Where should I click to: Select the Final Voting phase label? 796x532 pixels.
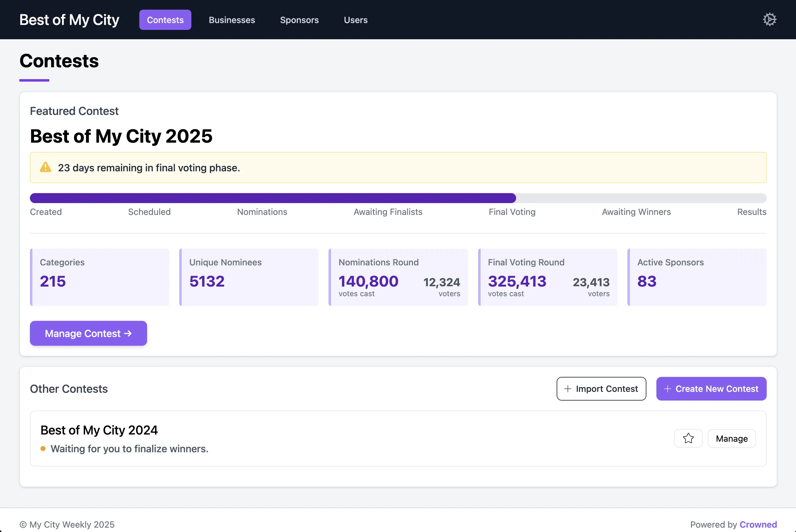tap(512, 212)
